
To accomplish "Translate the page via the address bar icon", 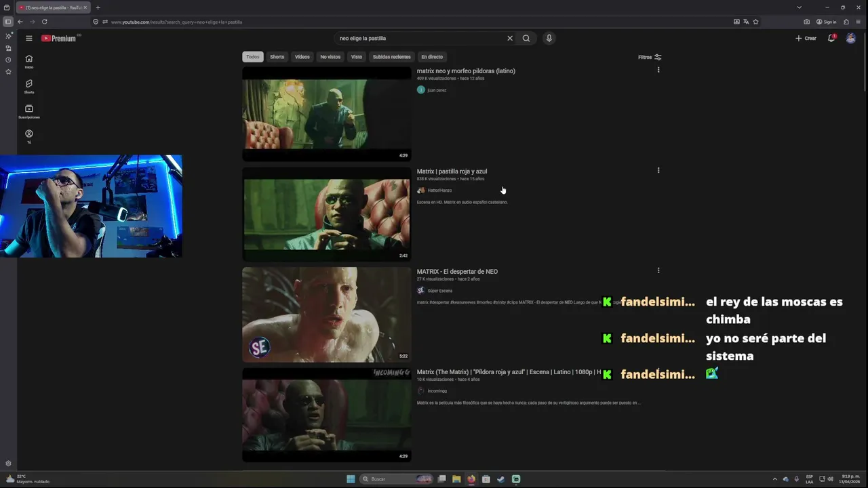I will point(746,22).
